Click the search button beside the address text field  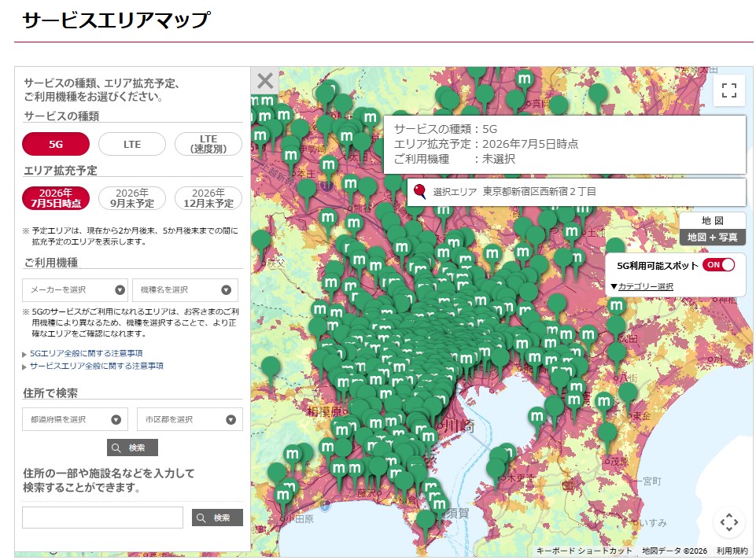[217, 518]
